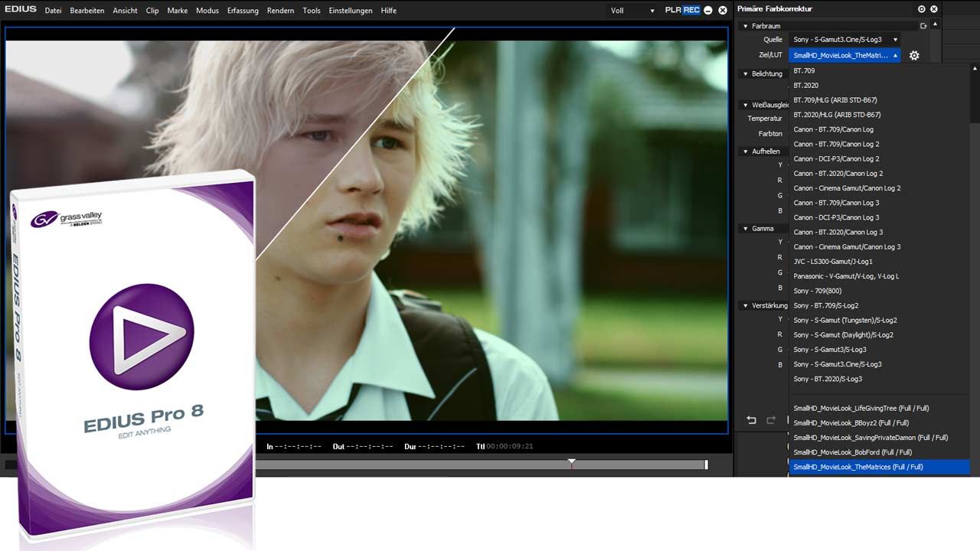Open the Rendern menu
Image resolution: width=980 pixels, height=551 pixels.
click(280, 11)
